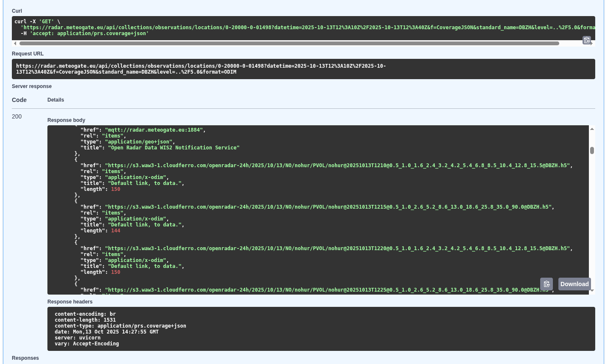Click the date response header line
The width and height of the screenshot is (613, 364).
(x=107, y=332)
